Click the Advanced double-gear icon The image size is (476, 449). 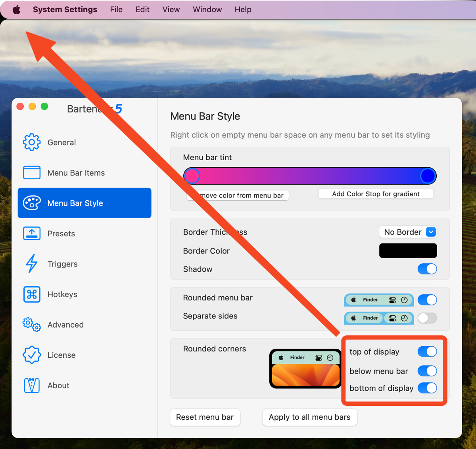click(x=32, y=324)
